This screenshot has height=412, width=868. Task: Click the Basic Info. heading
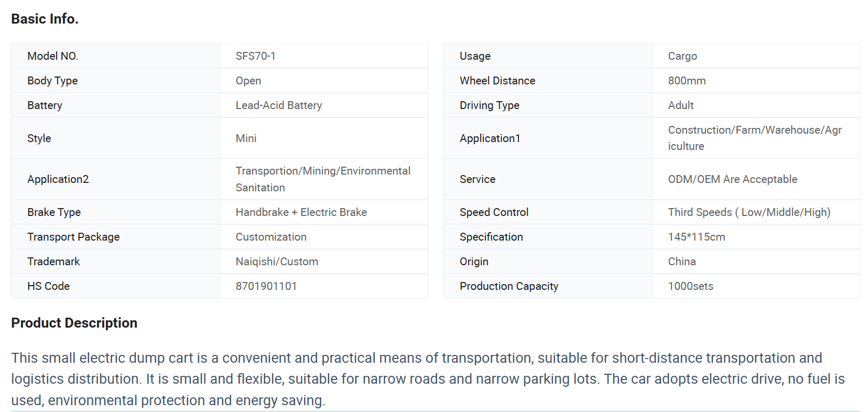45,19
